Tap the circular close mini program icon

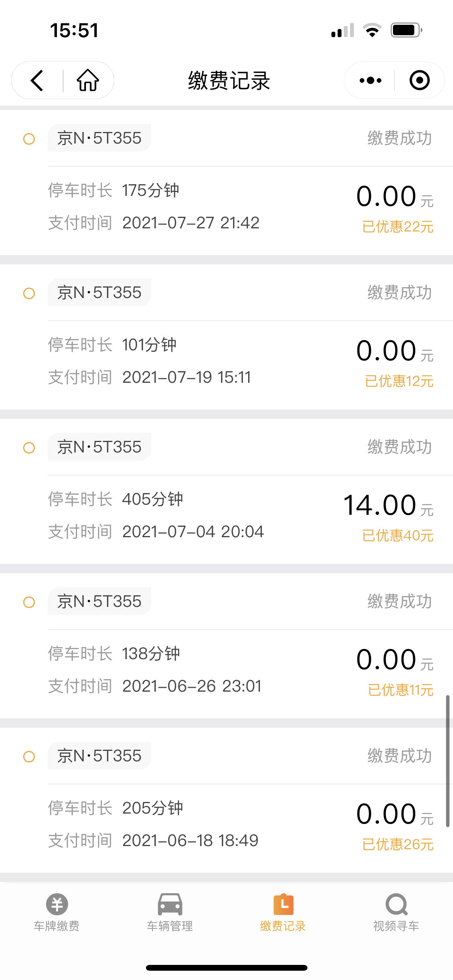click(x=419, y=81)
